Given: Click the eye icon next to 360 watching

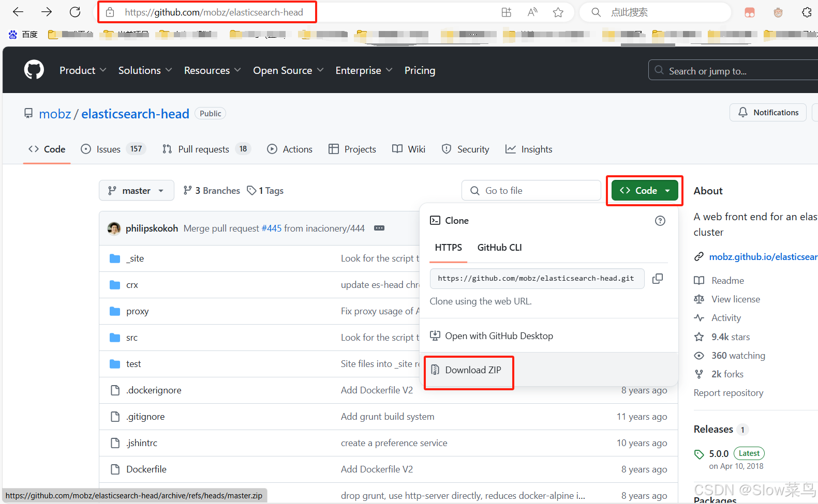Looking at the screenshot, I should tap(699, 356).
